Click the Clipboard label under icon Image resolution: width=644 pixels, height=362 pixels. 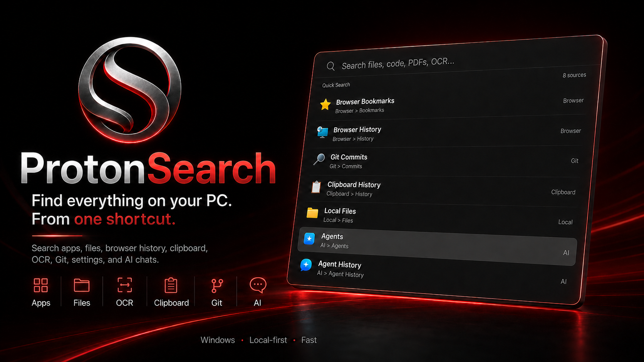pos(171,303)
